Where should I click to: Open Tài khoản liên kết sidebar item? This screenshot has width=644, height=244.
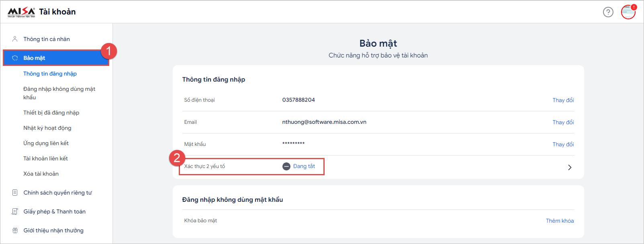point(45,158)
